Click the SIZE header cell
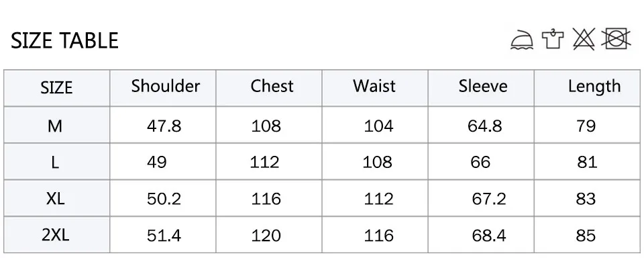Viewport: 644px width, 258px height. (56, 88)
